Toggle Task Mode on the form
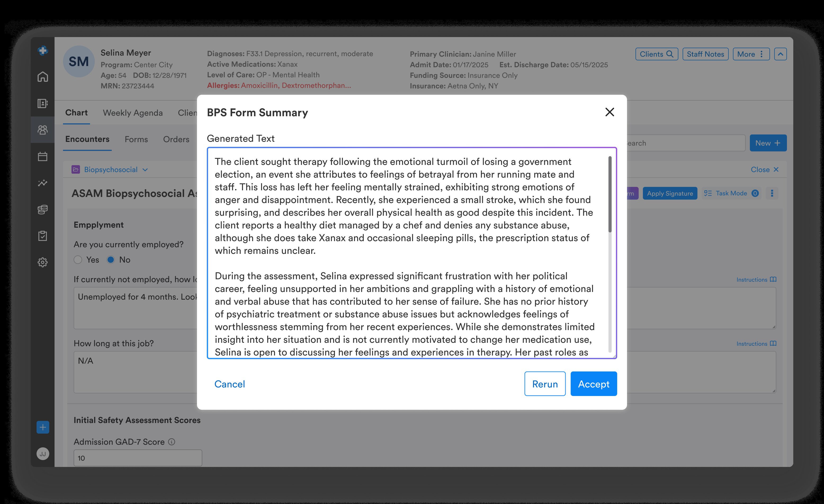 coord(731,193)
